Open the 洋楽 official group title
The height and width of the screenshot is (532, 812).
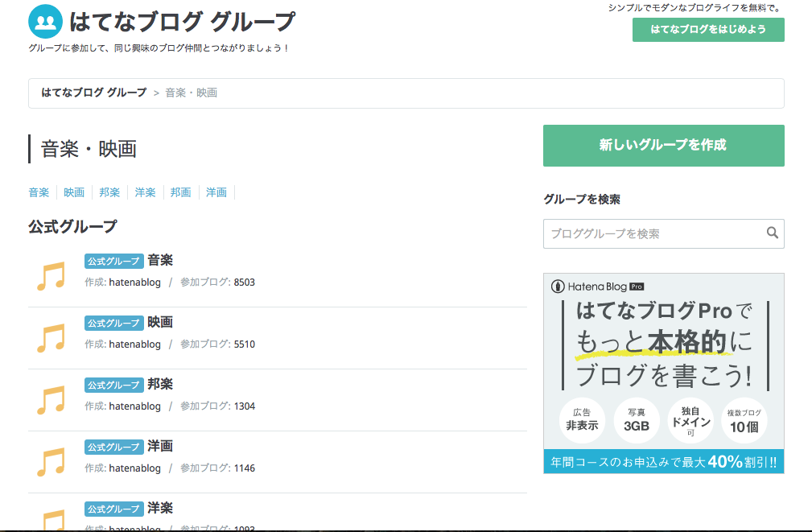coord(160,508)
